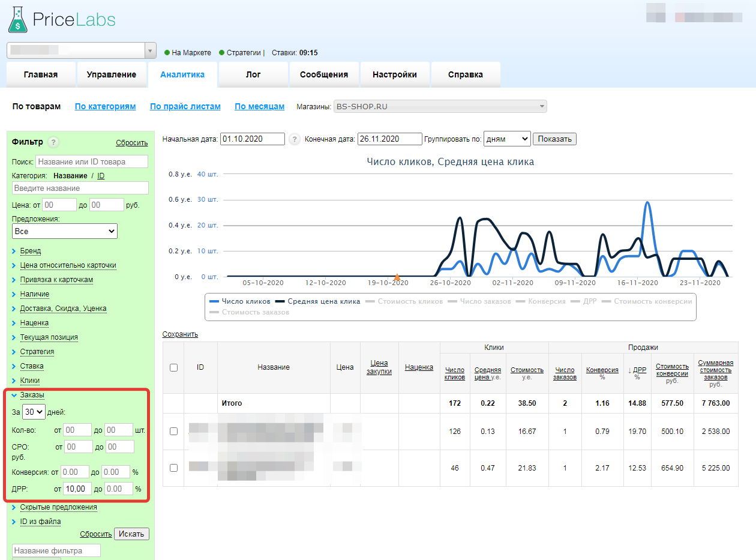The image size is (756, 560).
Task: Select all rows with header checkbox
Action: [173, 367]
